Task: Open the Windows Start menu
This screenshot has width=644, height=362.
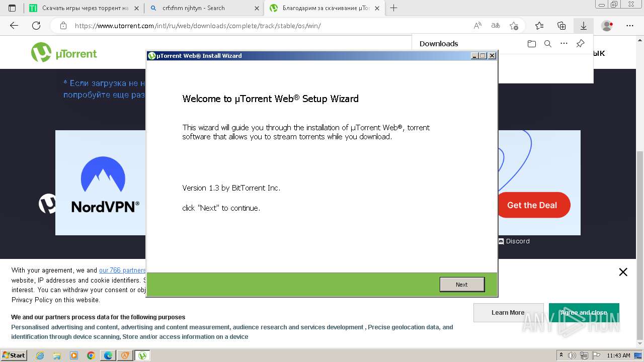Action: (x=14, y=355)
